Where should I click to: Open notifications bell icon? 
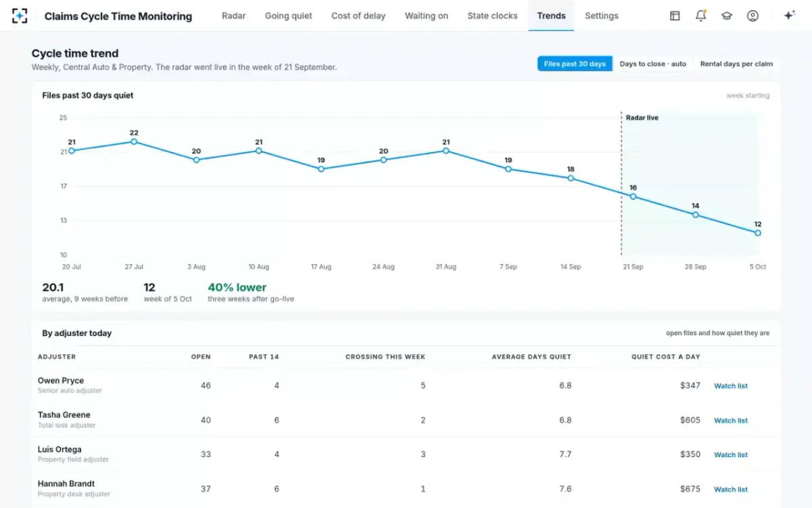pyautogui.click(x=700, y=16)
